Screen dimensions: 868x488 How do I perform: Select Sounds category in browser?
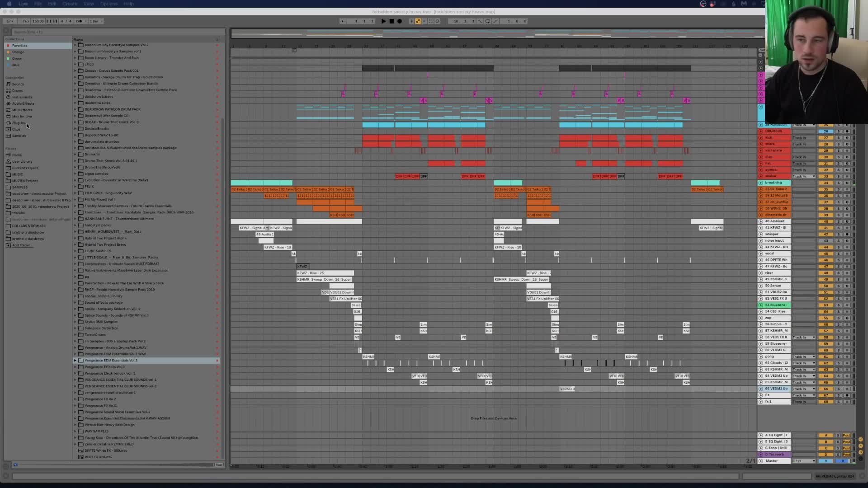pyautogui.click(x=18, y=84)
